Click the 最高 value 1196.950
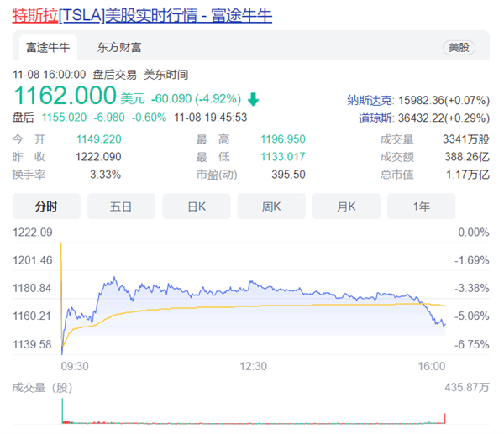The height and width of the screenshot is (434, 504). (x=283, y=139)
